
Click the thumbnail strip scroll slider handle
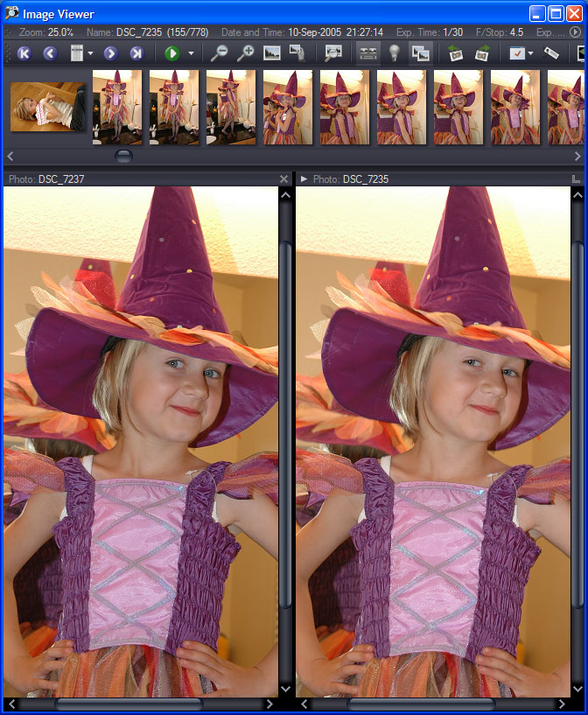click(x=124, y=156)
